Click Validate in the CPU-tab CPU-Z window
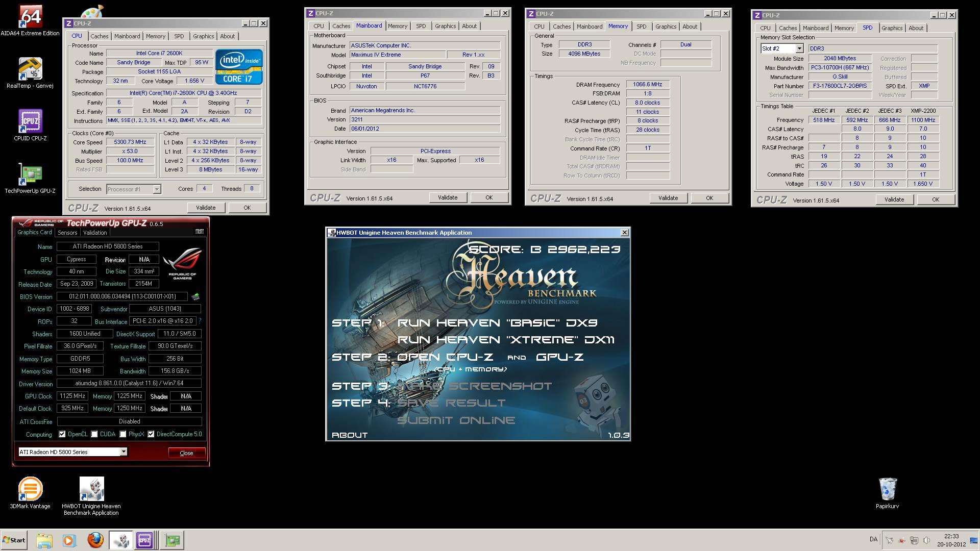The height and width of the screenshot is (551, 980). (206, 208)
